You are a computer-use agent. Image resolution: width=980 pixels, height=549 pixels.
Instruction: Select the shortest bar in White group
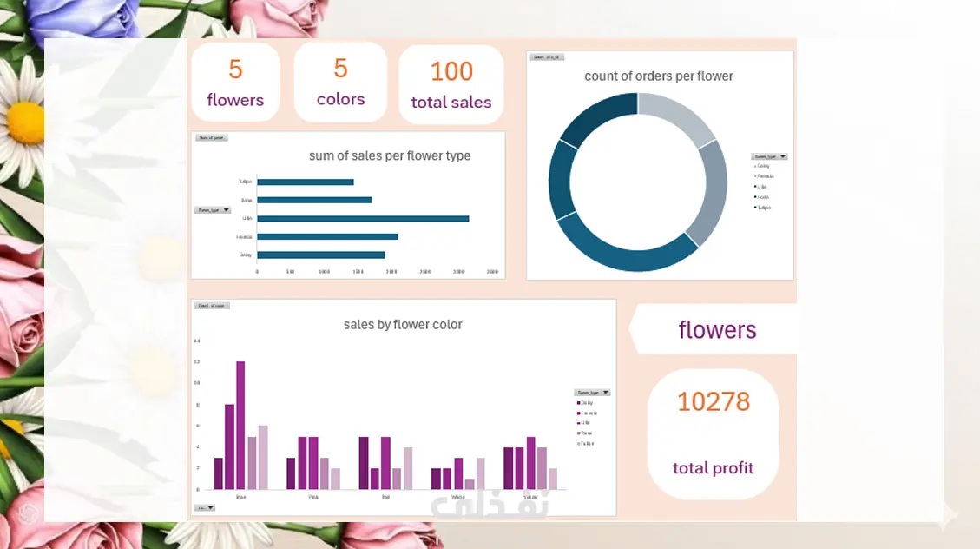pos(470,484)
